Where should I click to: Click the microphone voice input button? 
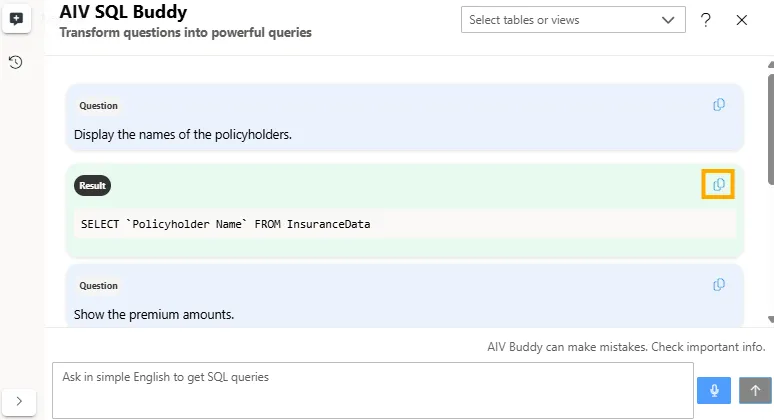[714, 390]
